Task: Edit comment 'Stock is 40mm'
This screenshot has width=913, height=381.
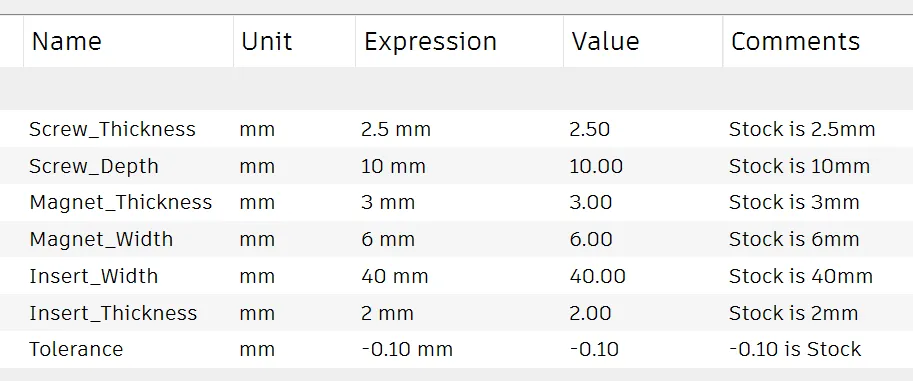Action: [x=801, y=276]
